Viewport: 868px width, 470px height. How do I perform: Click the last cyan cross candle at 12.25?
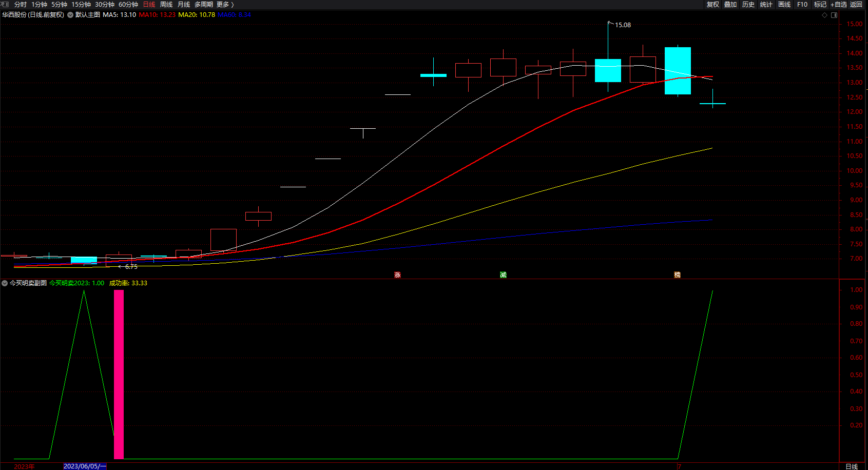(x=712, y=104)
